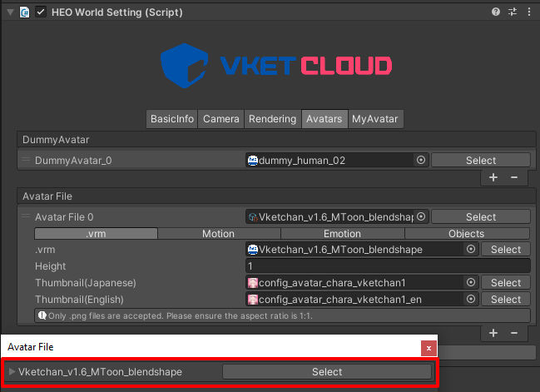Add a new DummyAvatar entry with plus
The image size is (540, 392).
point(493,177)
